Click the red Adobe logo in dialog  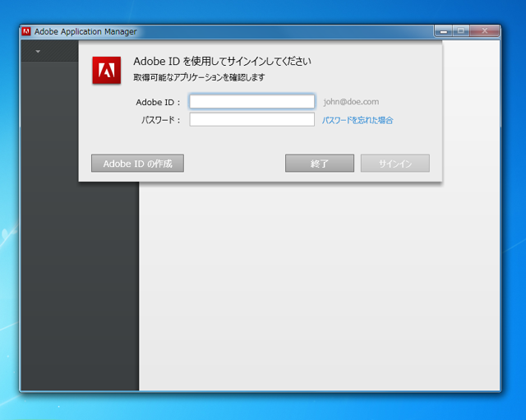107,70
